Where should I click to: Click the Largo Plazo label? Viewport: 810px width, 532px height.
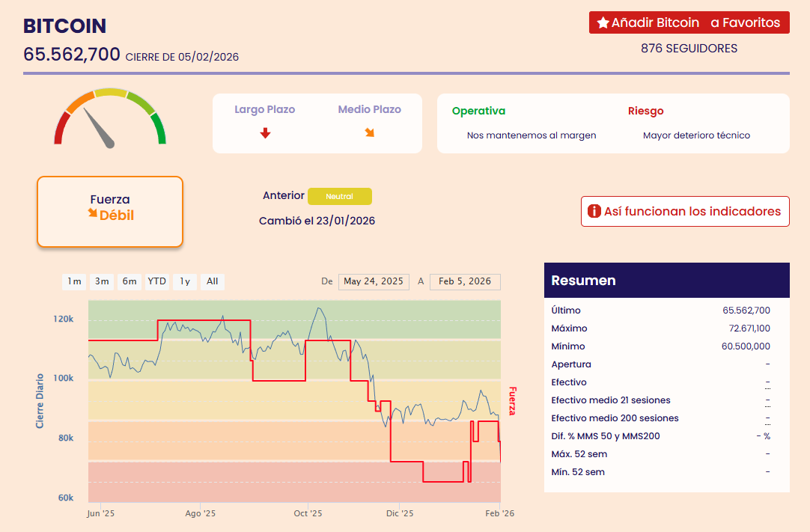[264, 109]
